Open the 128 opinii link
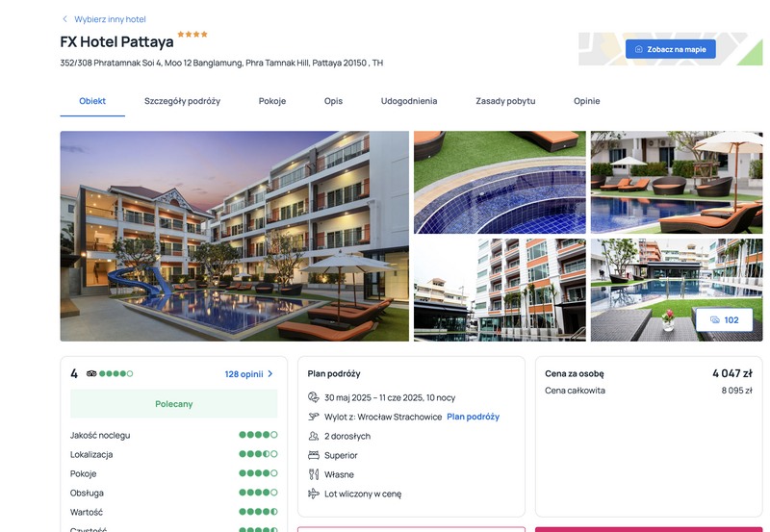This screenshot has height=532, width=770. click(244, 374)
